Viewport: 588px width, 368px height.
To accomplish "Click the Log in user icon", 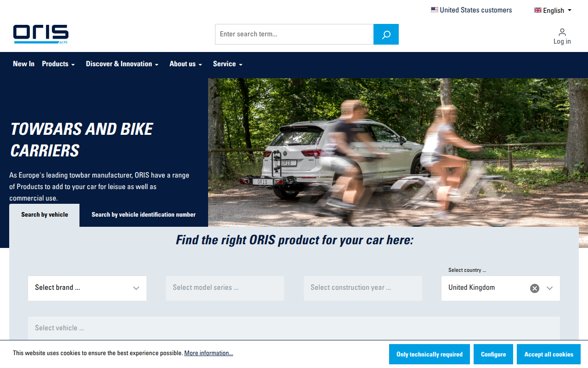I will pos(562,32).
